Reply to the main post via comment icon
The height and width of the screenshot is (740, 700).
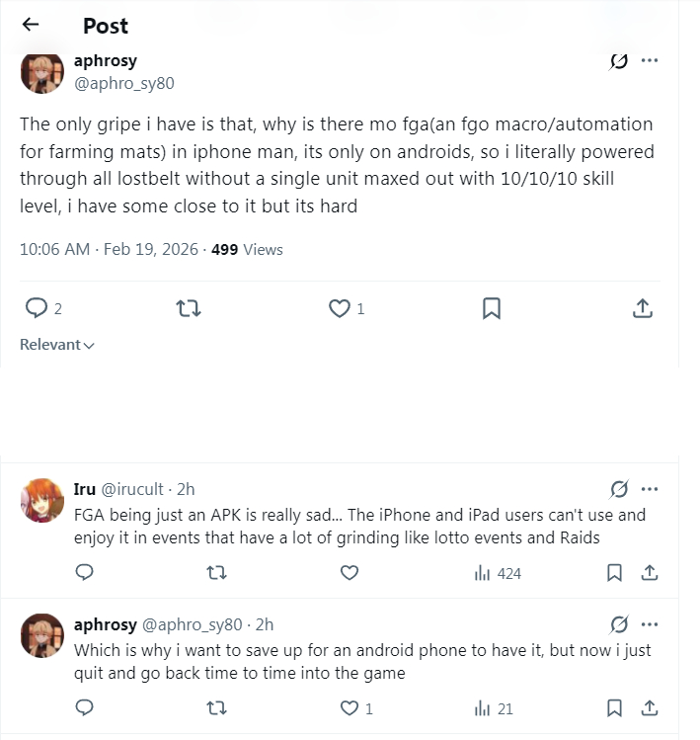click(x=37, y=308)
